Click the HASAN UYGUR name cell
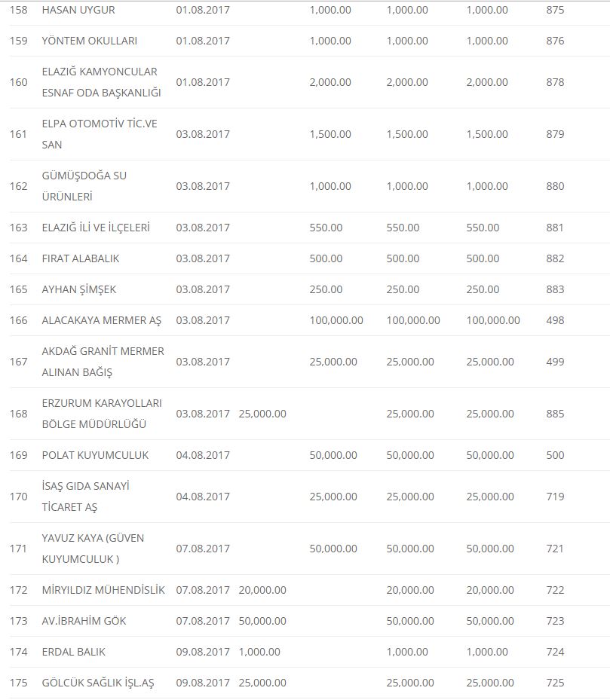Viewport: 610px width, 700px height. point(78,11)
